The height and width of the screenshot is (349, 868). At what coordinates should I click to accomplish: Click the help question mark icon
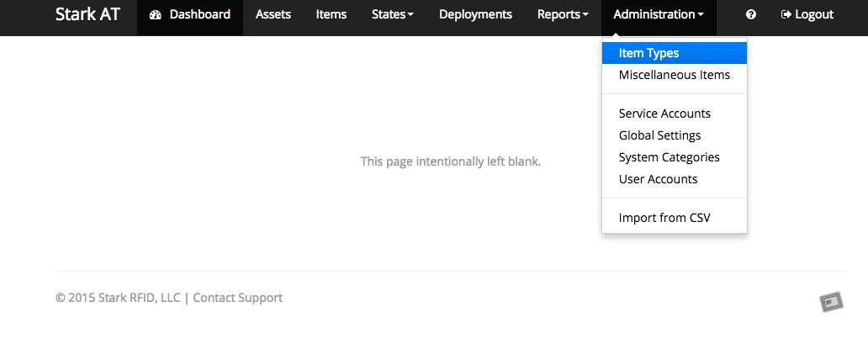click(750, 14)
